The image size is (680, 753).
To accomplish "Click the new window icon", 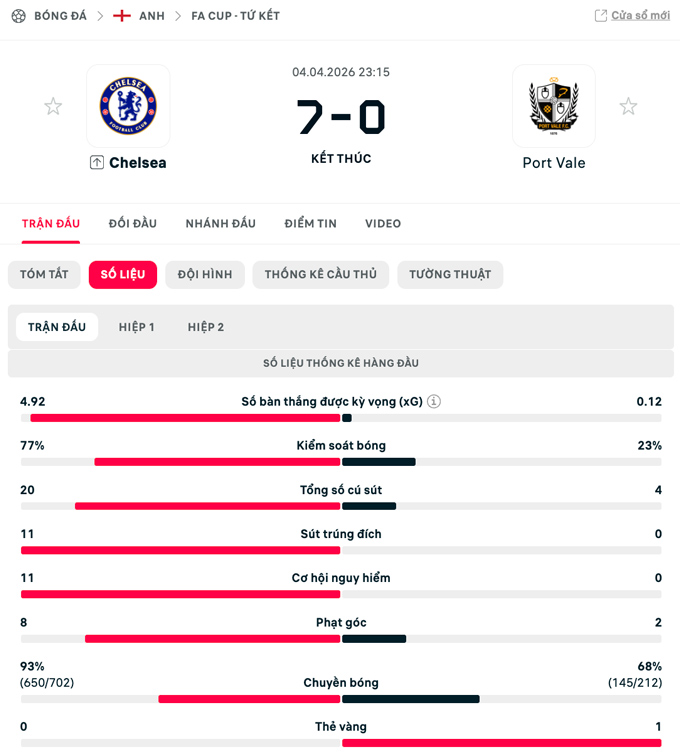I will (x=601, y=16).
